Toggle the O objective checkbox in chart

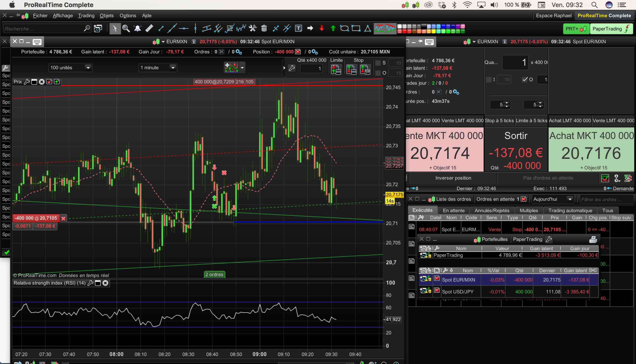point(378,73)
